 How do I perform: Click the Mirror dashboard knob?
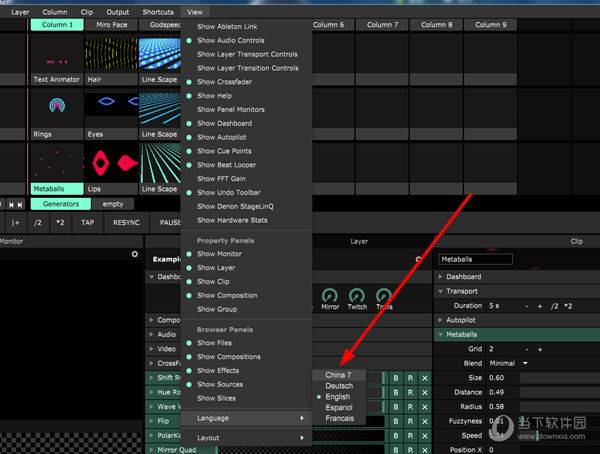pos(330,297)
